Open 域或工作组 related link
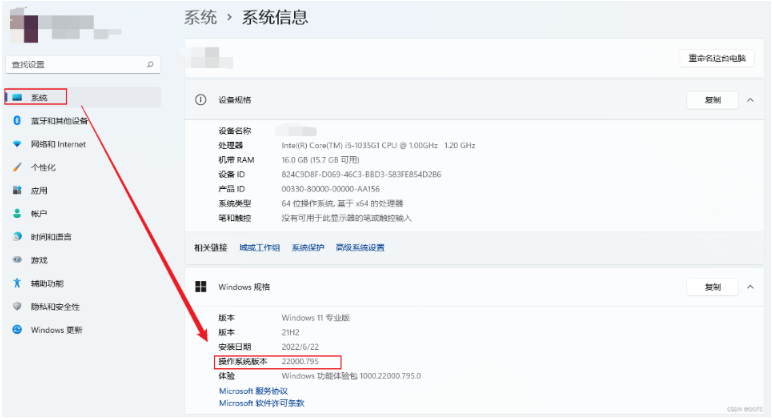The image size is (772, 419). pos(259,247)
